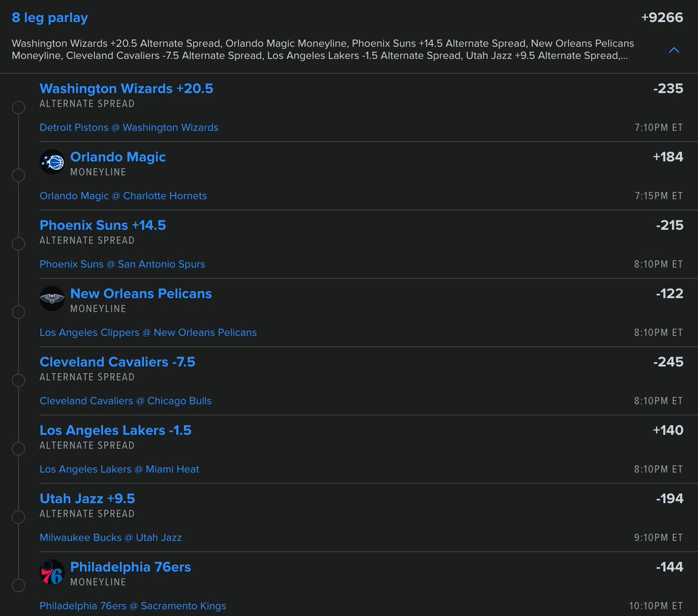The height and width of the screenshot is (616, 698).
Task: Collapse the 8 leg parlay chevron
Action: click(674, 50)
